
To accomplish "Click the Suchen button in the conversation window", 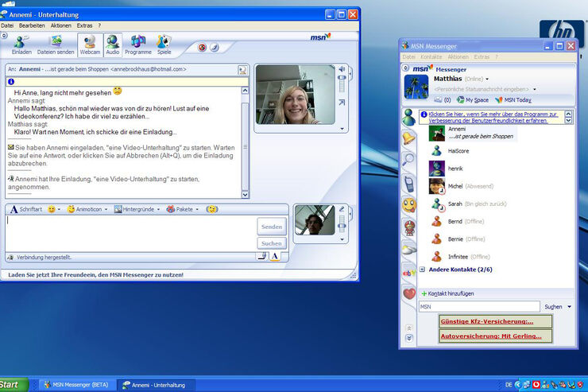I will (272, 243).
